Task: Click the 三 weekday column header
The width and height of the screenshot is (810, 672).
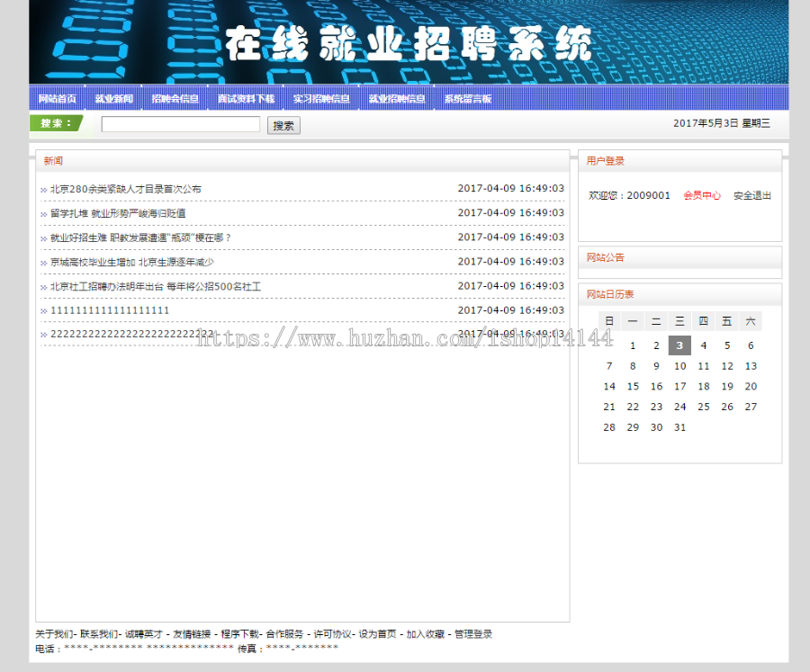Action: [x=679, y=321]
